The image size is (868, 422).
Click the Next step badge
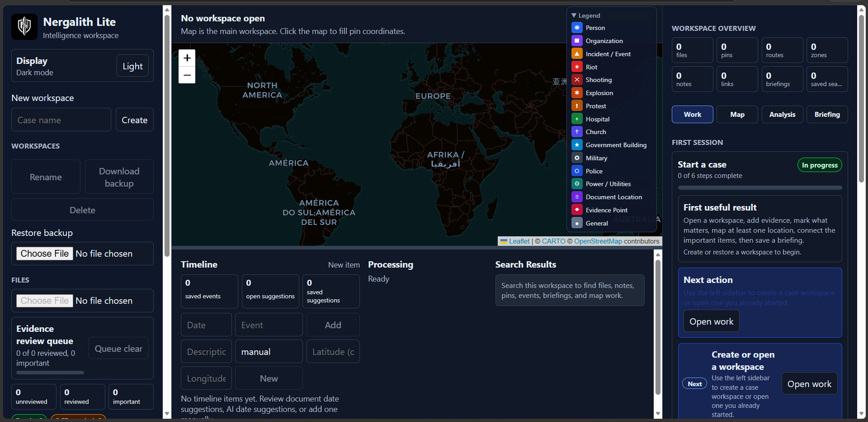coord(694,384)
